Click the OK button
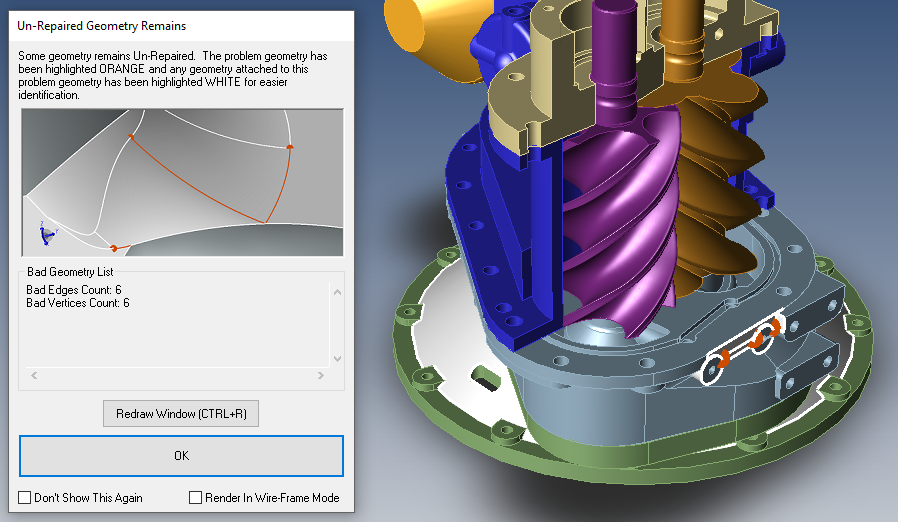This screenshot has width=898, height=522. point(181,456)
